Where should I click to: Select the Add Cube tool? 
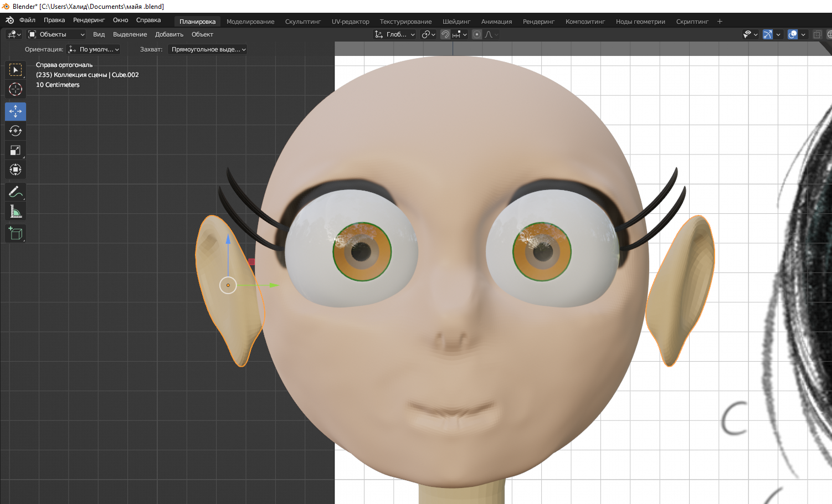pyautogui.click(x=16, y=233)
